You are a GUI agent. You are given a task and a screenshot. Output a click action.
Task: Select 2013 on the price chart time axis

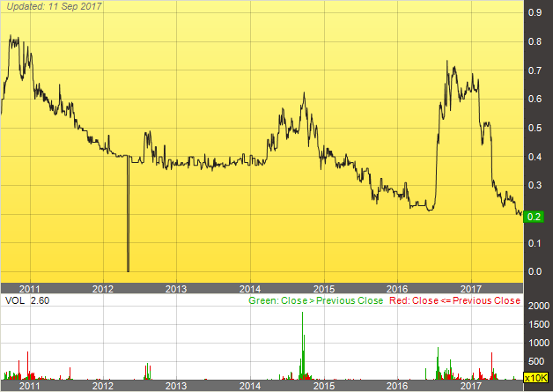click(176, 289)
